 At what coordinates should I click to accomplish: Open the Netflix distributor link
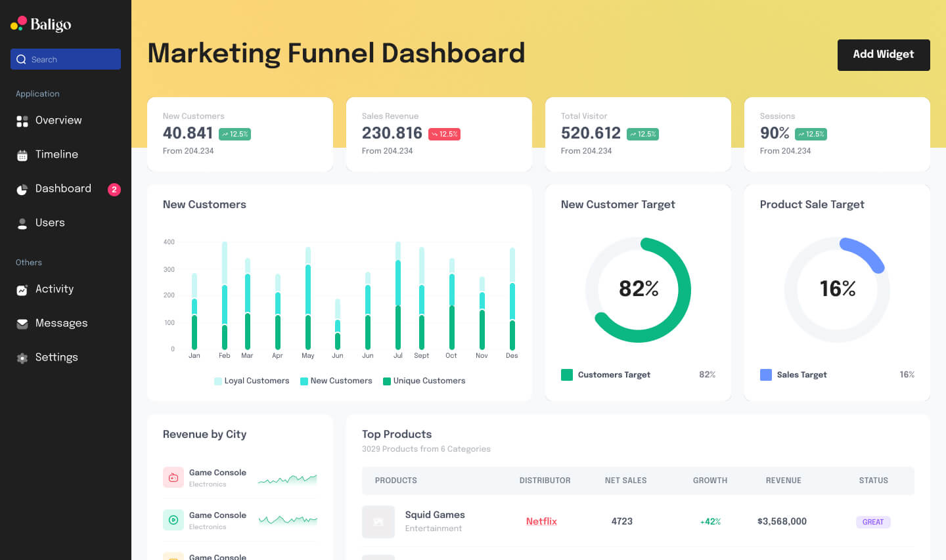point(541,521)
